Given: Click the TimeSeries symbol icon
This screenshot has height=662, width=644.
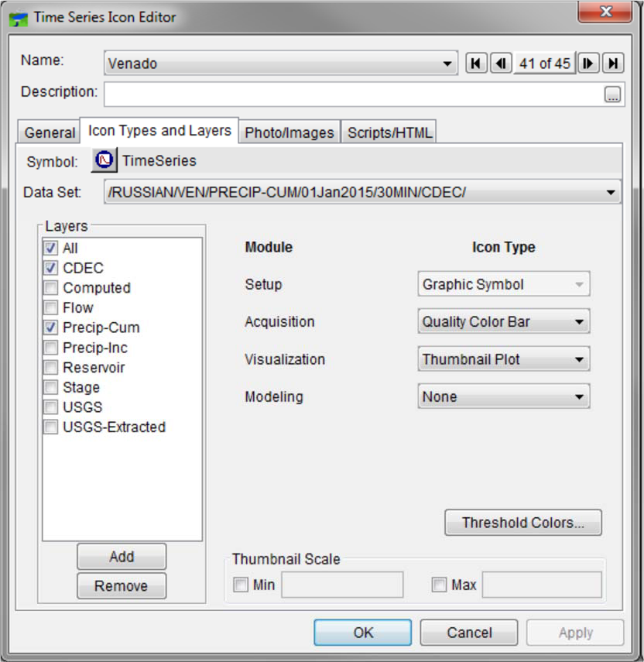Looking at the screenshot, I should [104, 161].
